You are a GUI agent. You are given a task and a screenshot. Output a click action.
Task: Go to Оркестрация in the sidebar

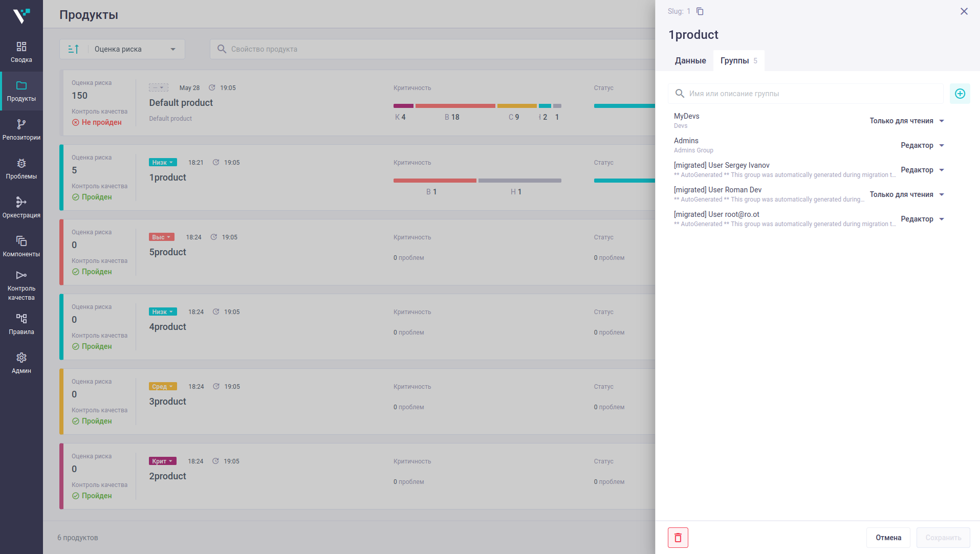pyautogui.click(x=21, y=208)
